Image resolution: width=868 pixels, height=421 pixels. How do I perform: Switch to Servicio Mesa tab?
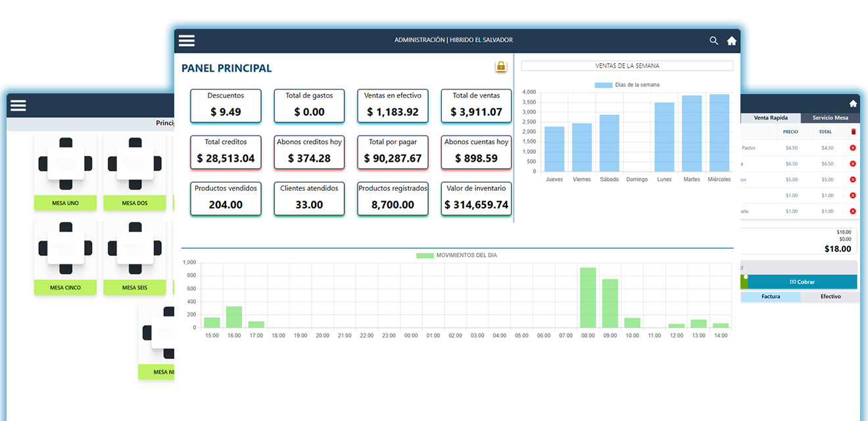click(x=830, y=118)
